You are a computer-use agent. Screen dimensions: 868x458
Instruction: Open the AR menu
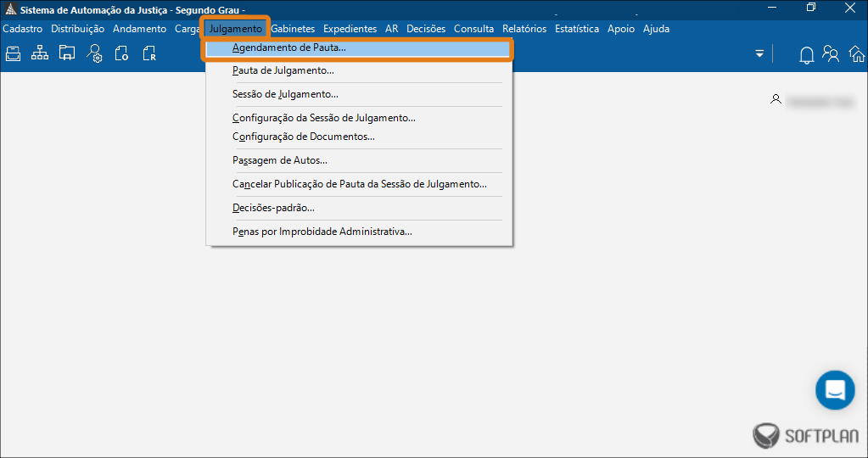click(x=392, y=29)
